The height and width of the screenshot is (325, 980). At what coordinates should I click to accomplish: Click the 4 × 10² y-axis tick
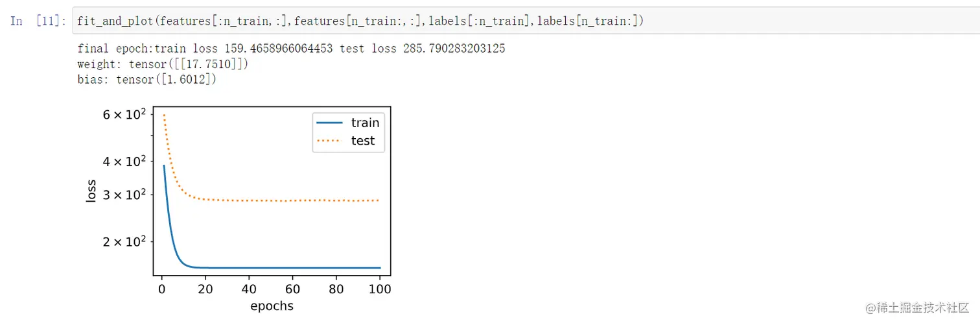coord(124,160)
